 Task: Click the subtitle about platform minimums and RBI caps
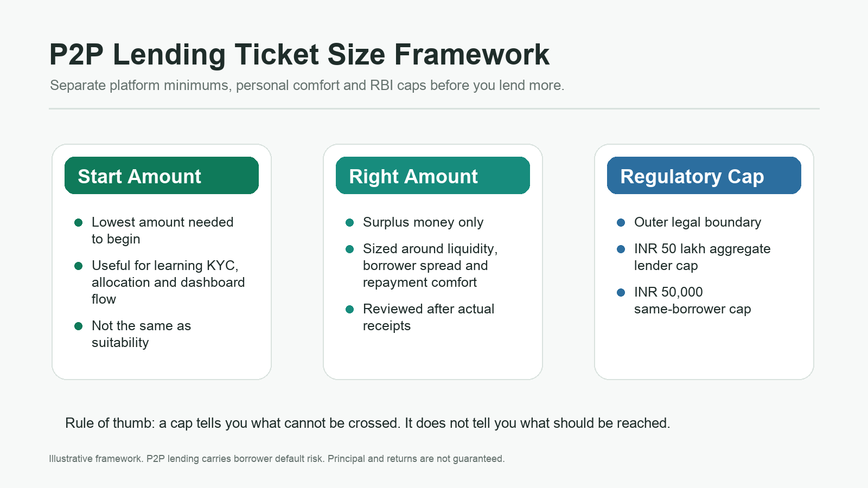[307, 86]
